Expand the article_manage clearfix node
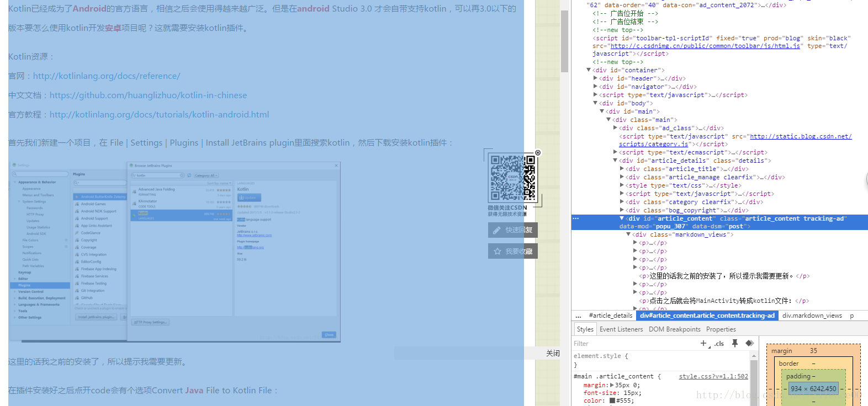Screen dimensions: 868x406 [622, 177]
